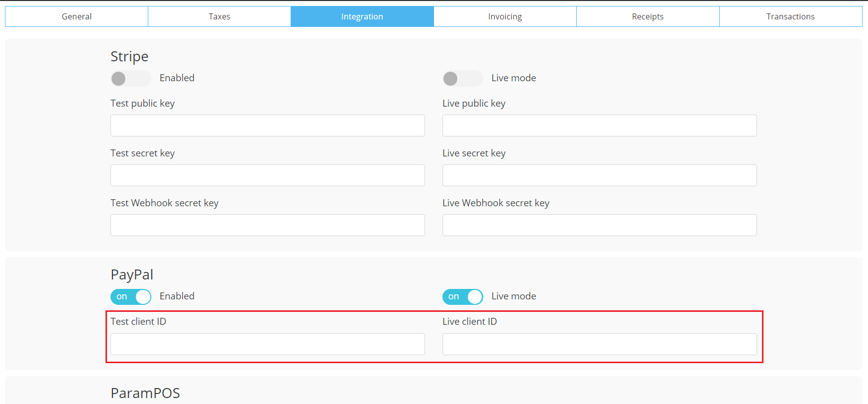
Task: Click the Stripe Live public key input
Action: point(599,126)
